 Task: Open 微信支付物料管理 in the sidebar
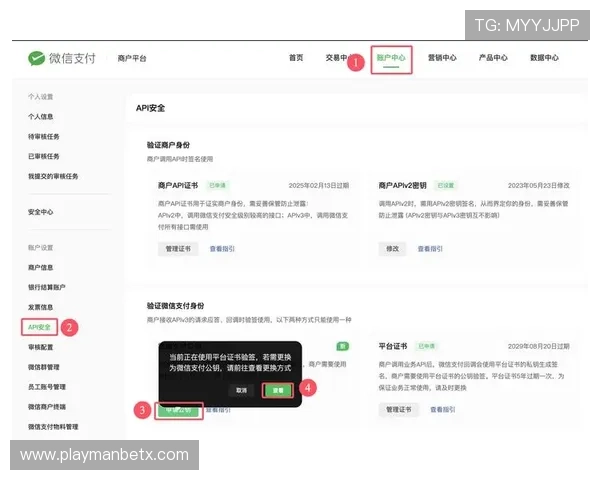[53, 427]
